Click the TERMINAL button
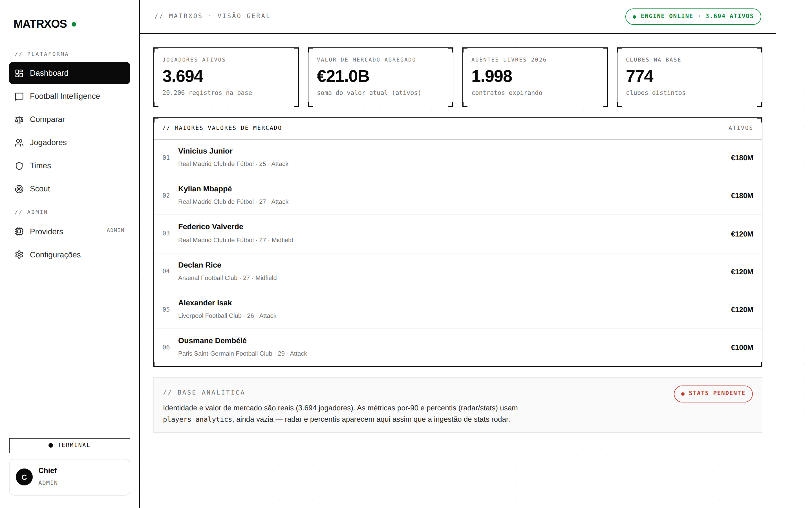Screen dimensions: 812x508 [x=69, y=446]
